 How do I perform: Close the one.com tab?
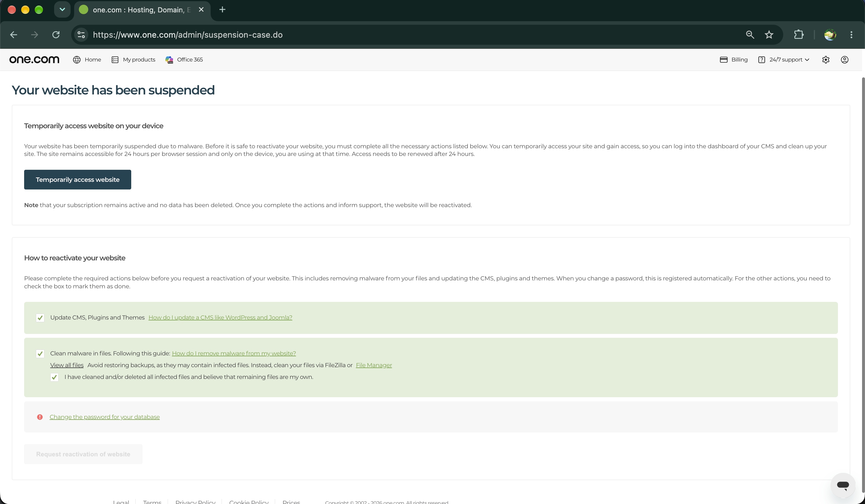pos(201,10)
